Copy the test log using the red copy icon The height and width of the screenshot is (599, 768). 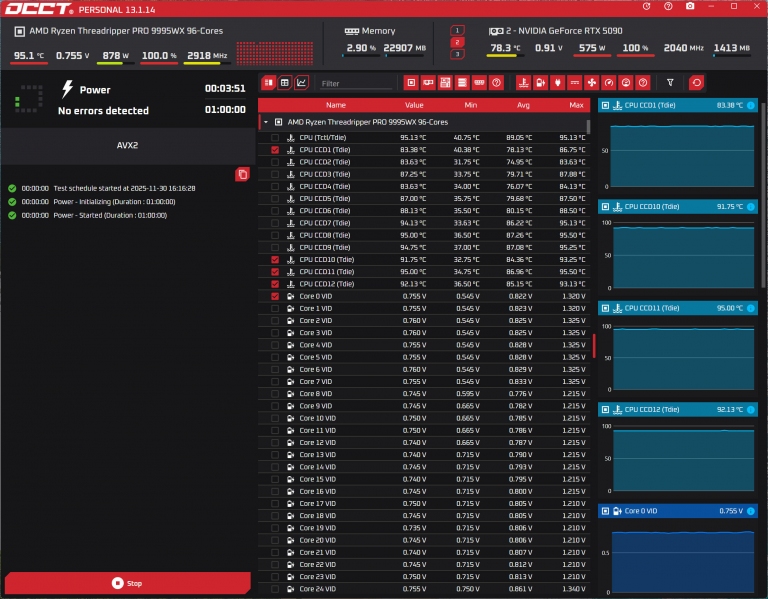point(241,175)
